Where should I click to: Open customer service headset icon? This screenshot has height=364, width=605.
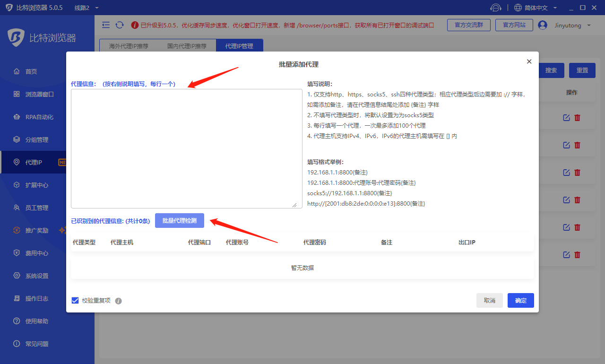tap(495, 8)
